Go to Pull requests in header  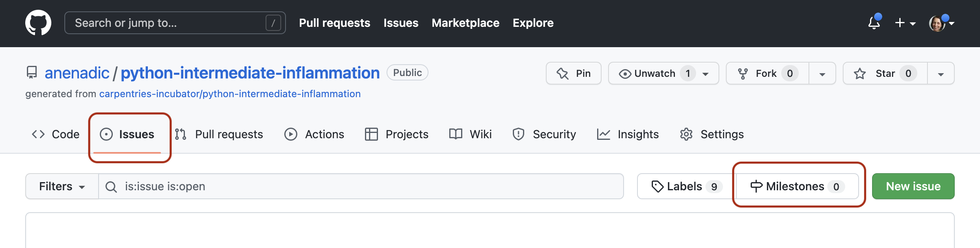(334, 23)
